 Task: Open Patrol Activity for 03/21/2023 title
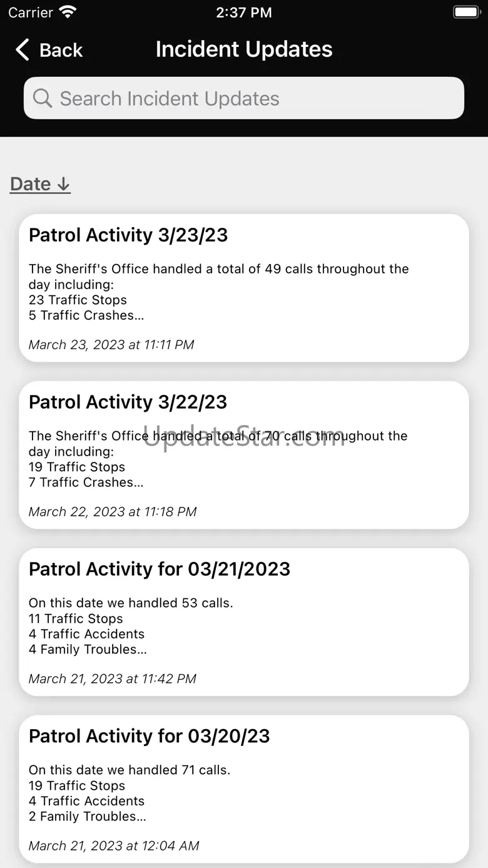click(160, 569)
